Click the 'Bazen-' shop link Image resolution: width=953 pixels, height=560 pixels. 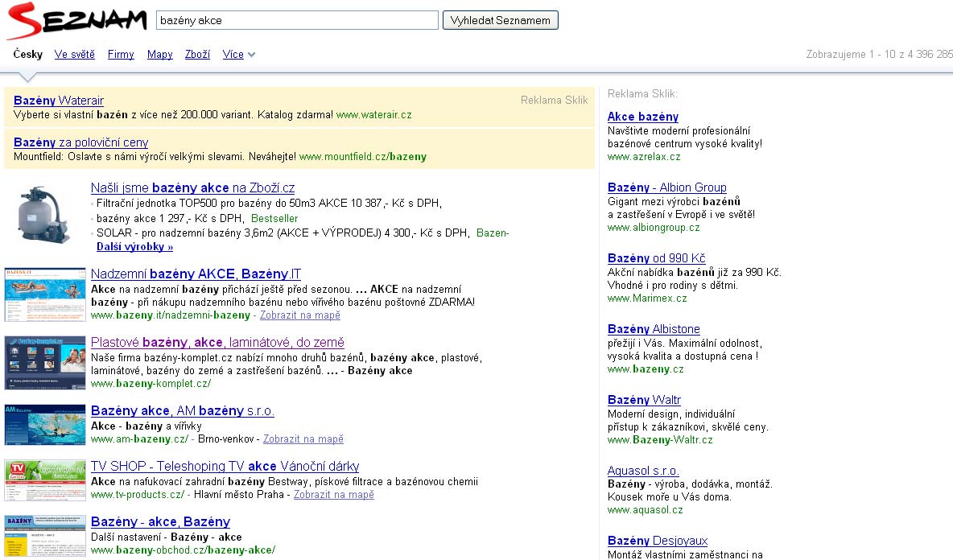(x=493, y=233)
